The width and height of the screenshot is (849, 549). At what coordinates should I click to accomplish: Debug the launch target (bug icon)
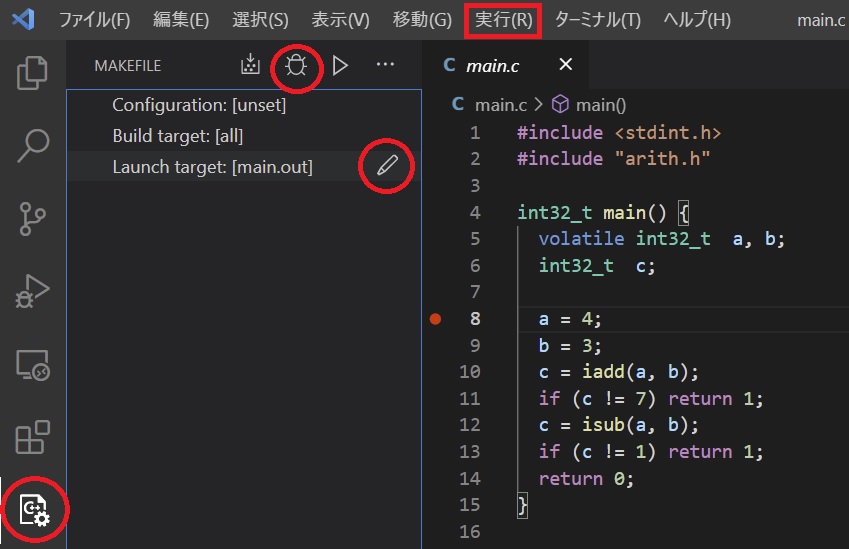(x=296, y=66)
